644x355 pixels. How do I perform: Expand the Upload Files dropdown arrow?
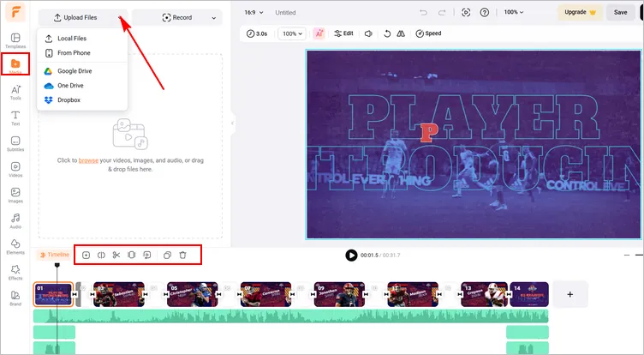[120, 18]
